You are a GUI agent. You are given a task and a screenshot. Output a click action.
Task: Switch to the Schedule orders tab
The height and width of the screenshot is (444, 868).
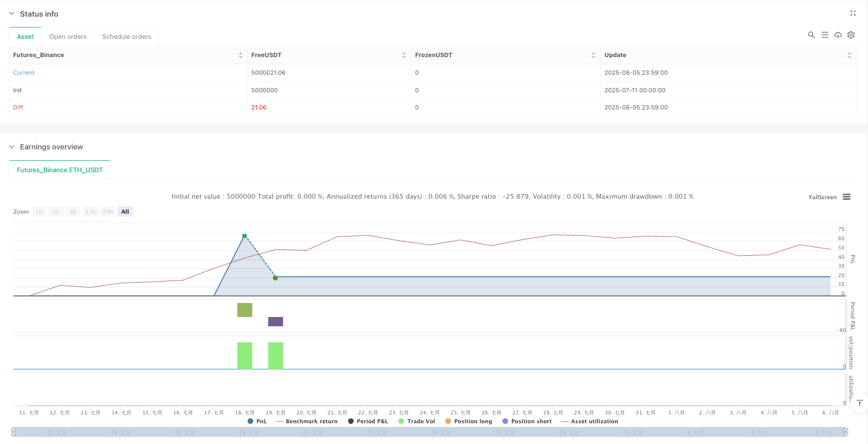point(127,37)
